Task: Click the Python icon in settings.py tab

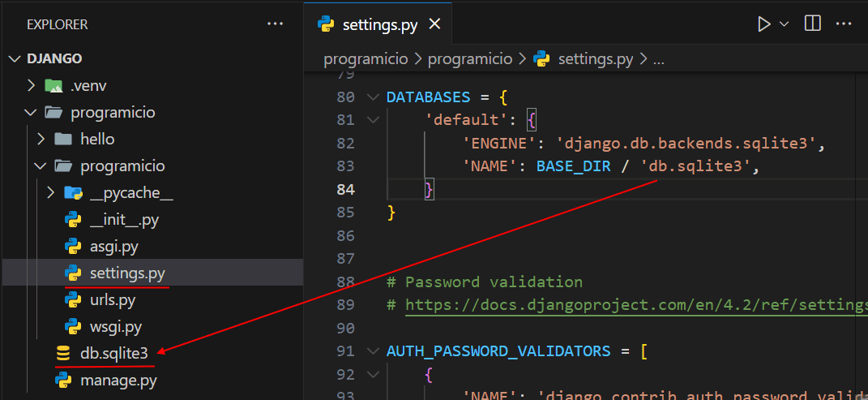Action: pyautogui.click(x=326, y=25)
